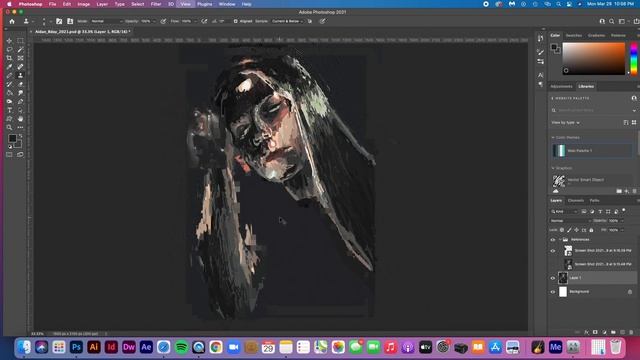Click inside the color picker field
This screenshot has width=640, height=360.
[593, 58]
